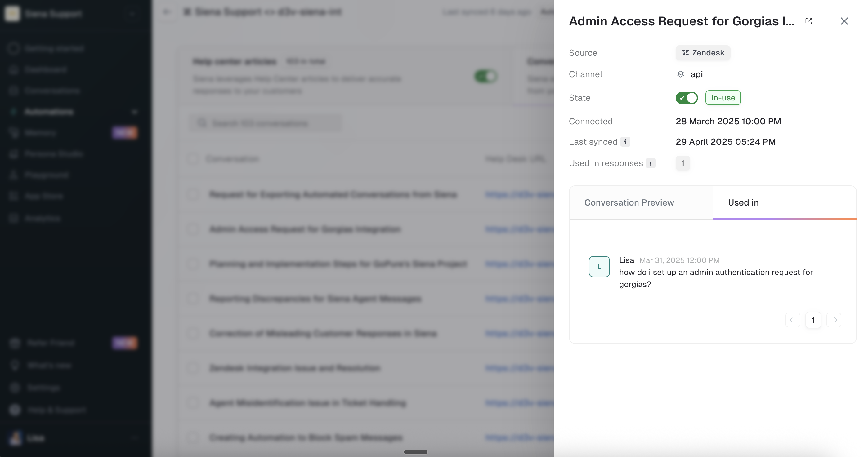Expand the Automations sidebar section
Screen dimensions: 868x457
(x=134, y=112)
